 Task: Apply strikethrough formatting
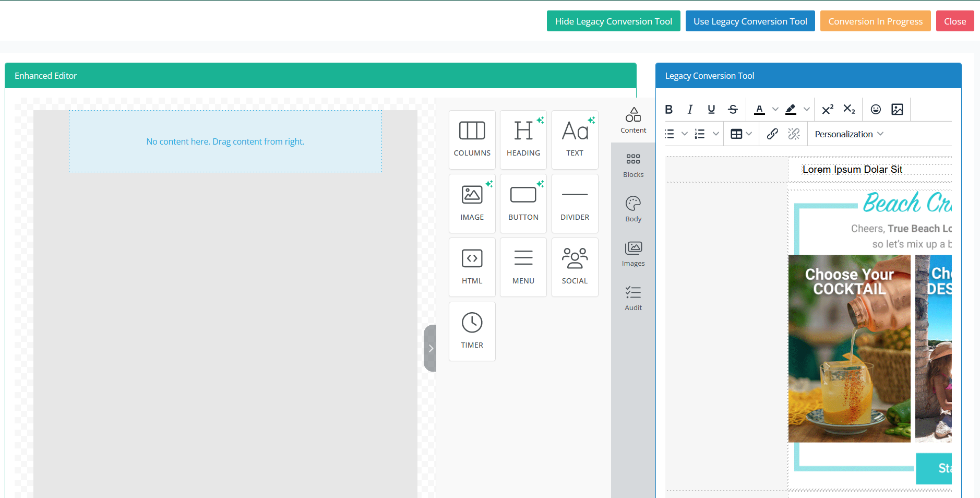click(x=733, y=109)
